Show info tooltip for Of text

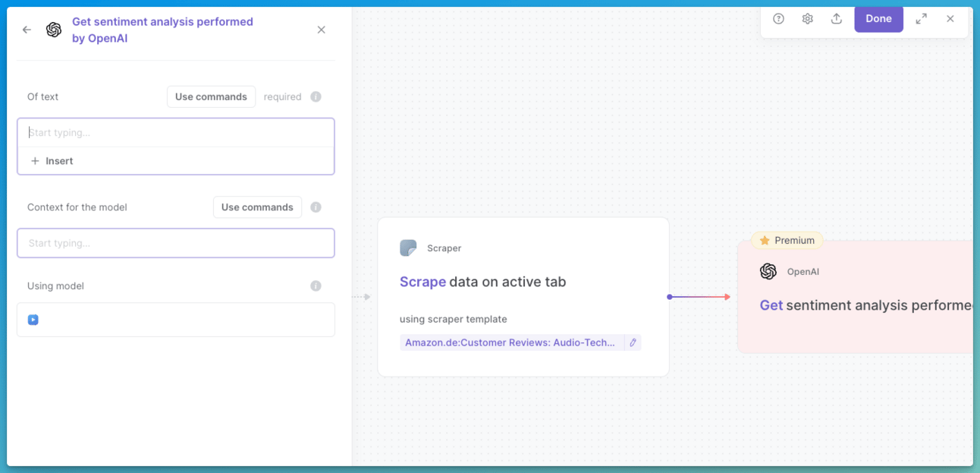(x=316, y=96)
